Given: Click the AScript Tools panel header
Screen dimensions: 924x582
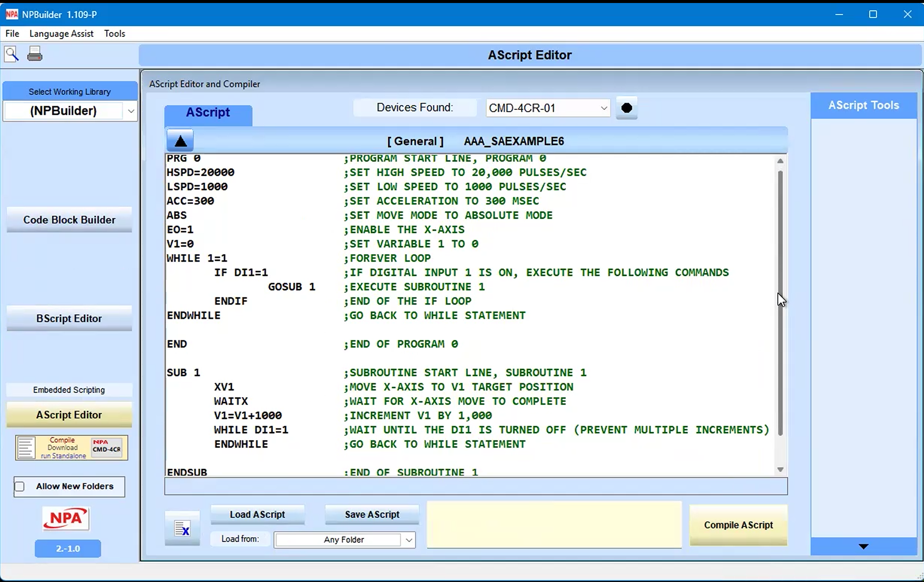Looking at the screenshot, I should (x=864, y=105).
